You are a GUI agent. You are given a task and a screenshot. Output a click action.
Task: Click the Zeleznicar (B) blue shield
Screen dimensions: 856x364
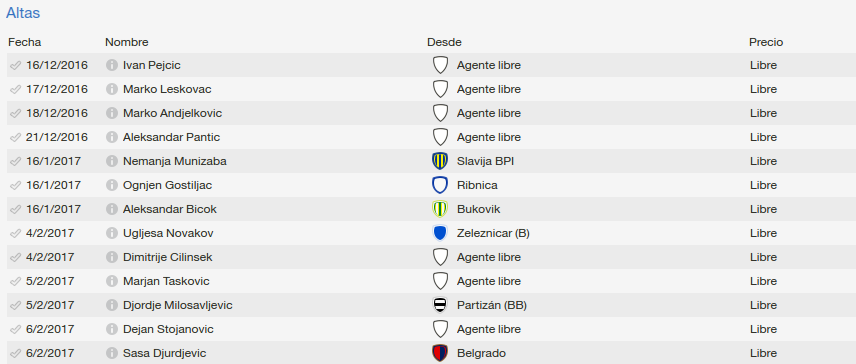tap(440, 233)
